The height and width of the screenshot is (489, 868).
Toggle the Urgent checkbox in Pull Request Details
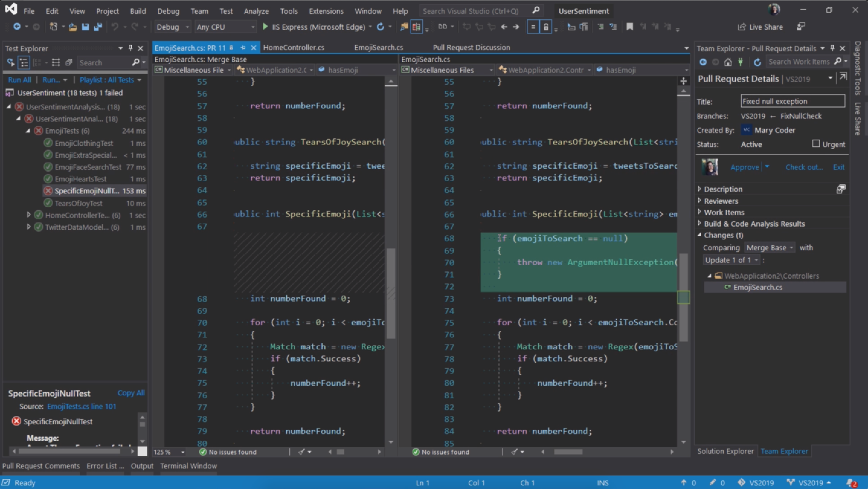[815, 144]
